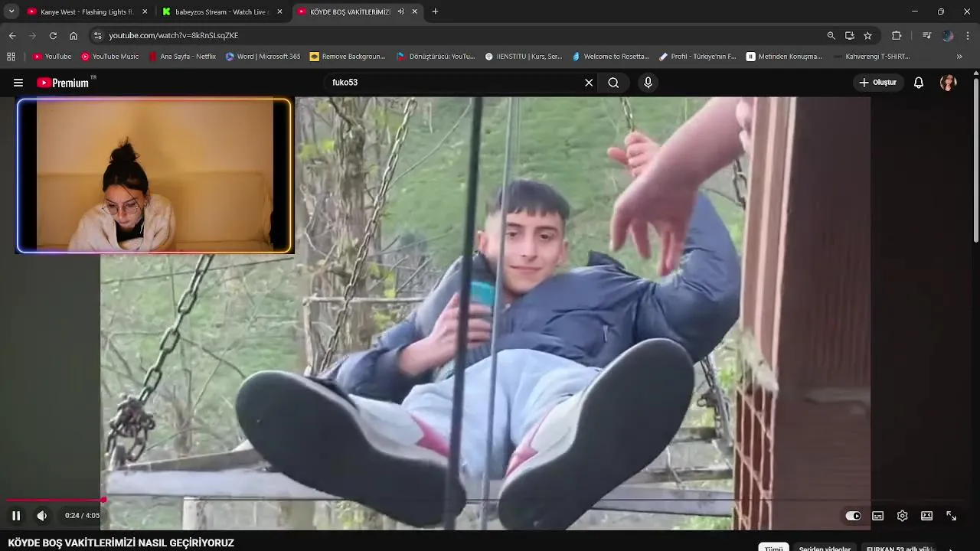The width and height of the screenshot is (980, 551).
Task: Select the Seriden videolar chip
Action: point(825,548)
